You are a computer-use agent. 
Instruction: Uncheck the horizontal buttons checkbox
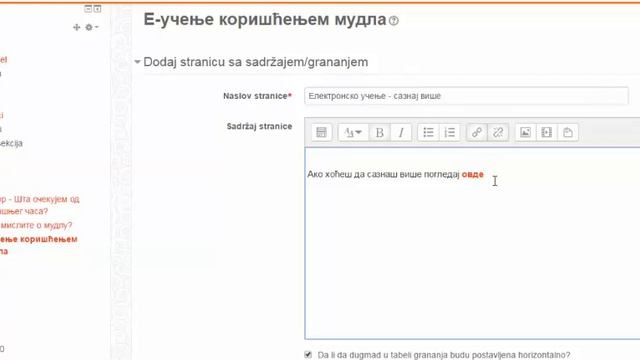(308, 355)
